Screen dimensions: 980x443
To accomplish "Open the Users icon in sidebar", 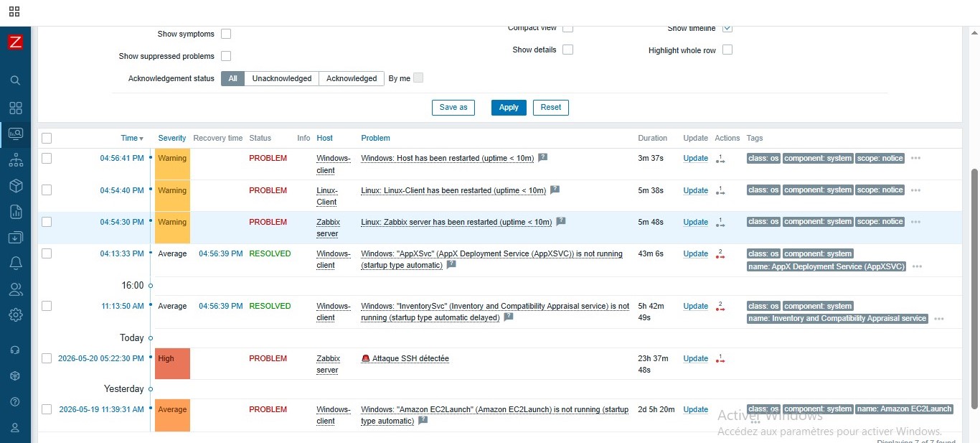I will click(x=15, y=289).
